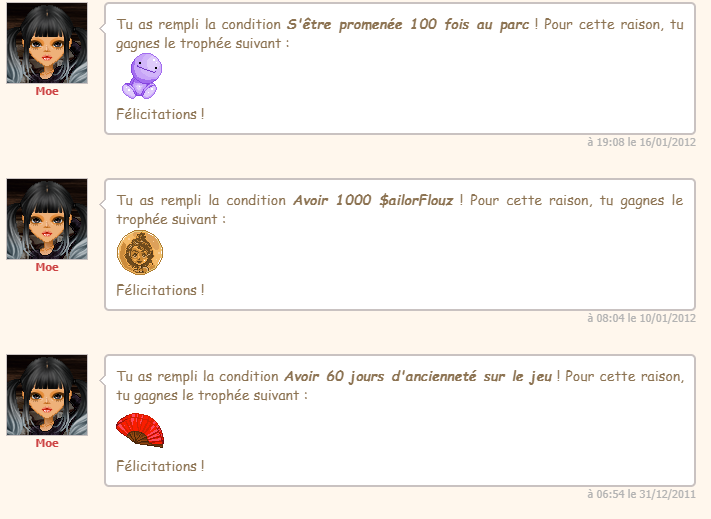
Task: Click the red fan trophy icon
Action: (x=140, y=430)
